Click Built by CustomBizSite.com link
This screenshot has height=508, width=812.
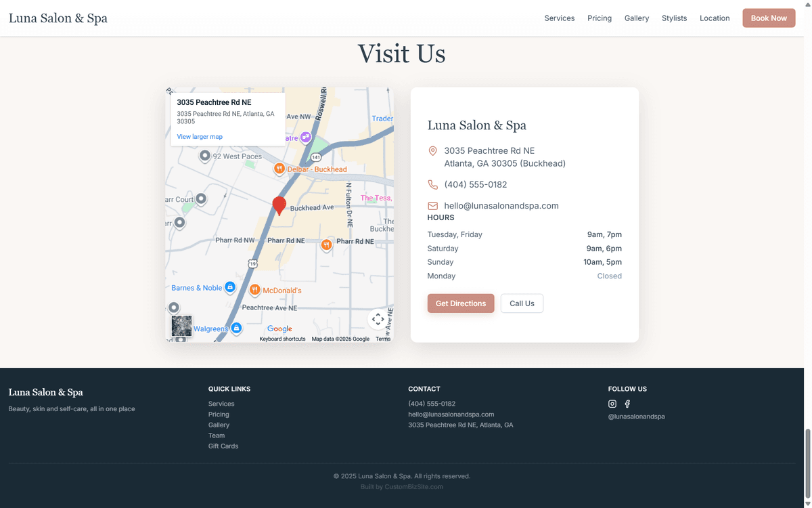tap(402, 487)
